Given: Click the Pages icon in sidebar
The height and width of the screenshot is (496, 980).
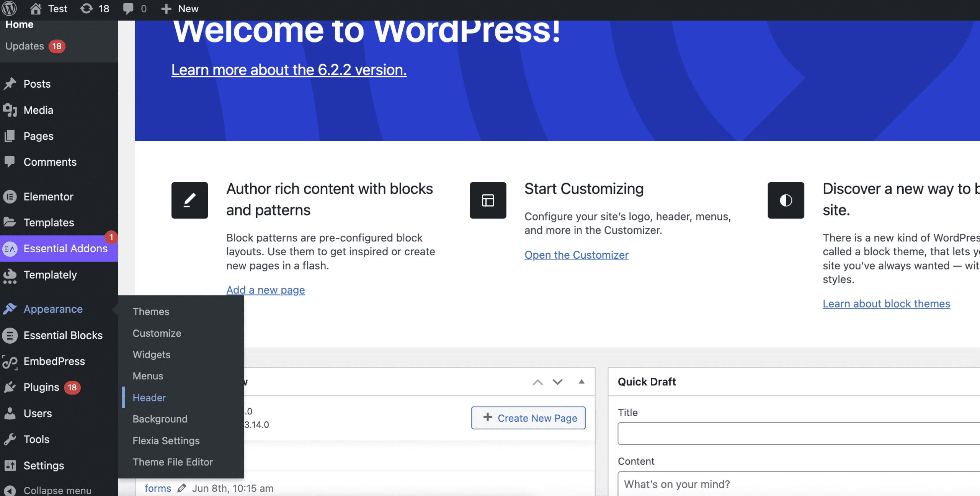Looking at the screenshot, I should click(10, 136).
